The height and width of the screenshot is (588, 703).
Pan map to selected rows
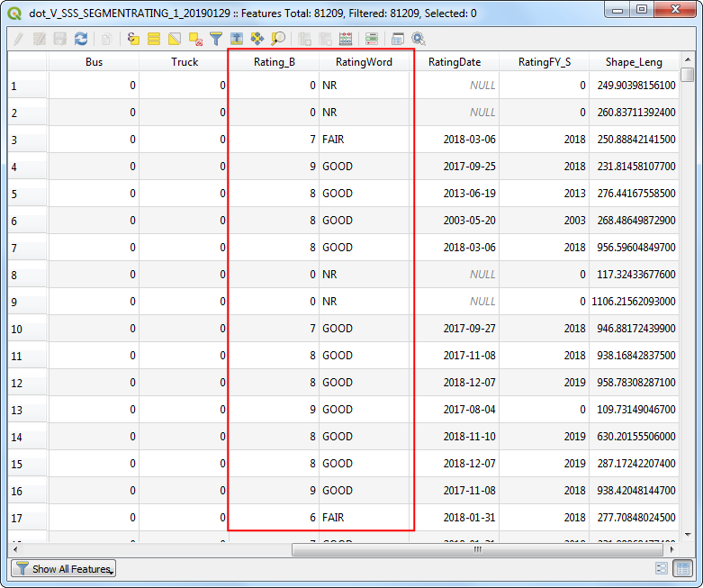point(257,39)
